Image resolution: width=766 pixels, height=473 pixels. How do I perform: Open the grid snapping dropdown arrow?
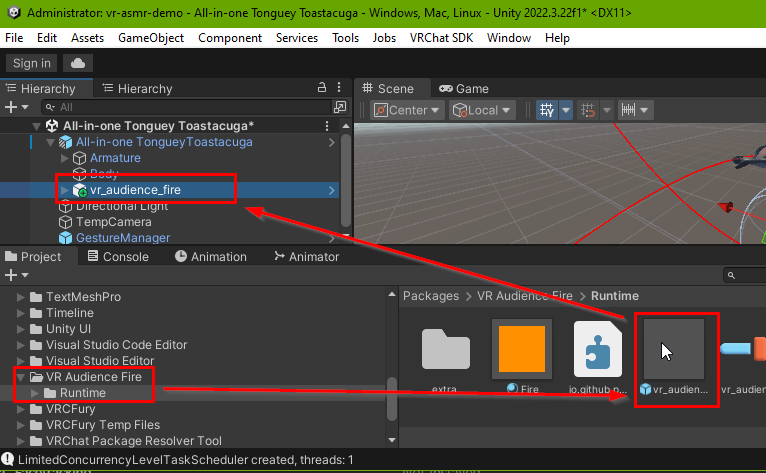[x=607, y=110]
